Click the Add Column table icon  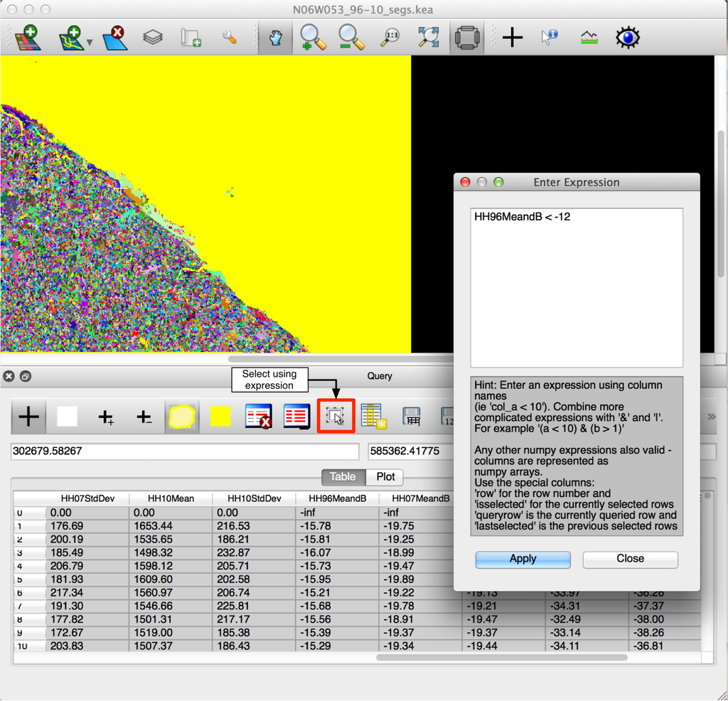pyautogui.click(x=373, y=416)
